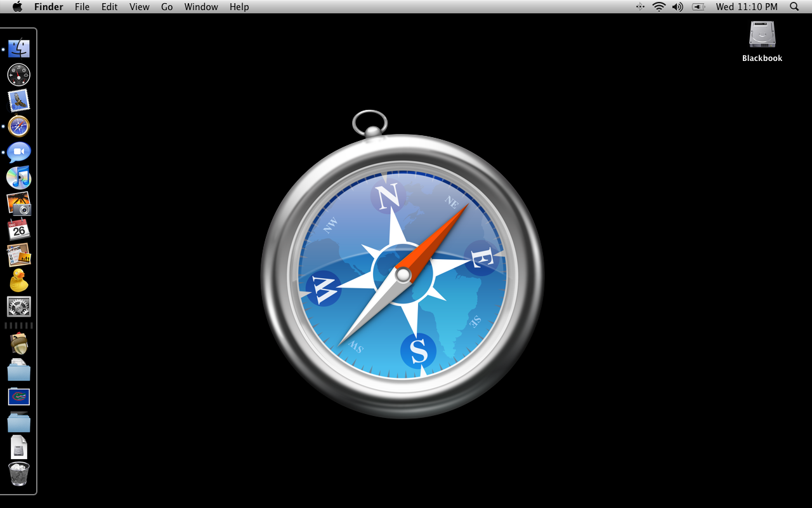Open iChat from the Dock
The image size is (812, 508).
tap(19, 152)
